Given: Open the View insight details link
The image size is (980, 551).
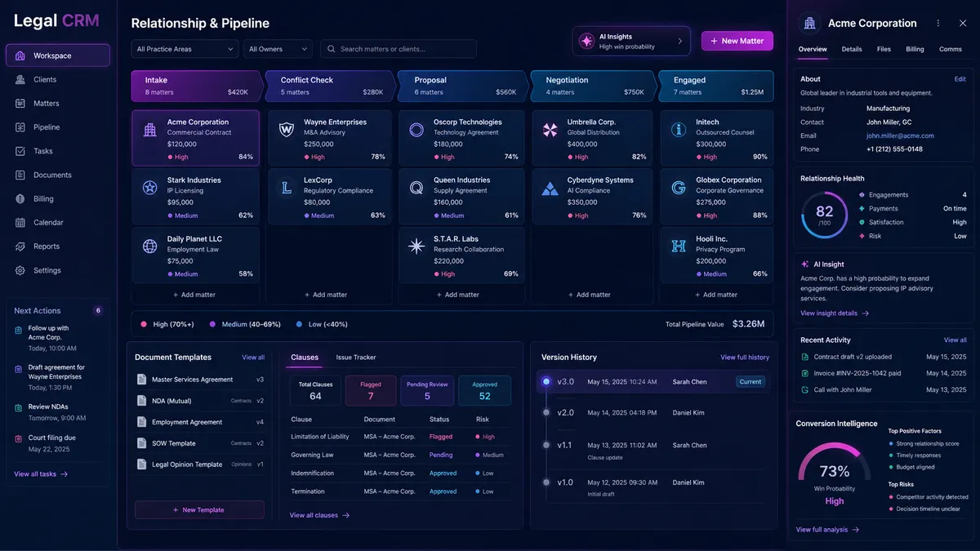Looking at the screenshot, I should click(x=835, y=313).
